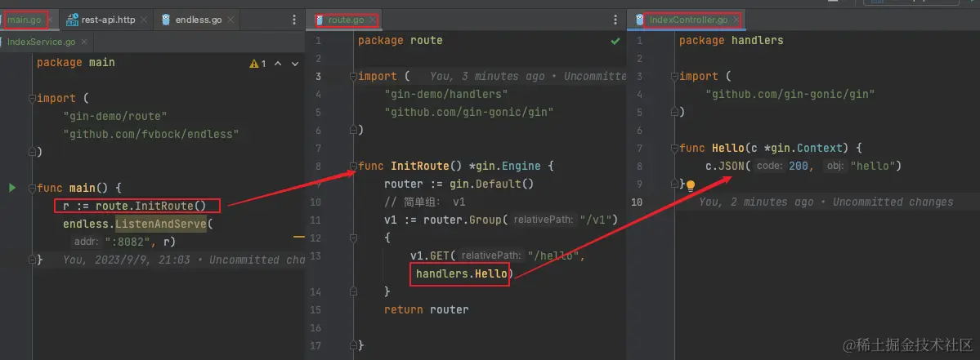The image size is (980, 360).
Task: Switch to the IndexService.go tab
Action: tap(41, 42)
